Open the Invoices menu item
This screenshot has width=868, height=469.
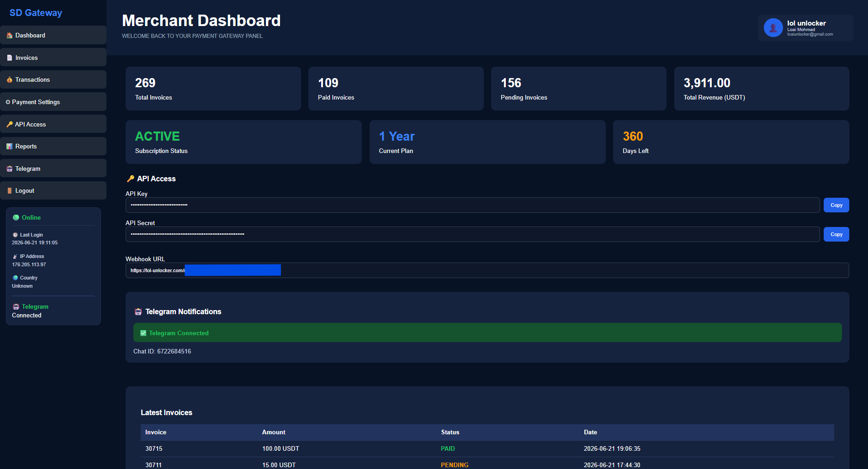(53, 58)
